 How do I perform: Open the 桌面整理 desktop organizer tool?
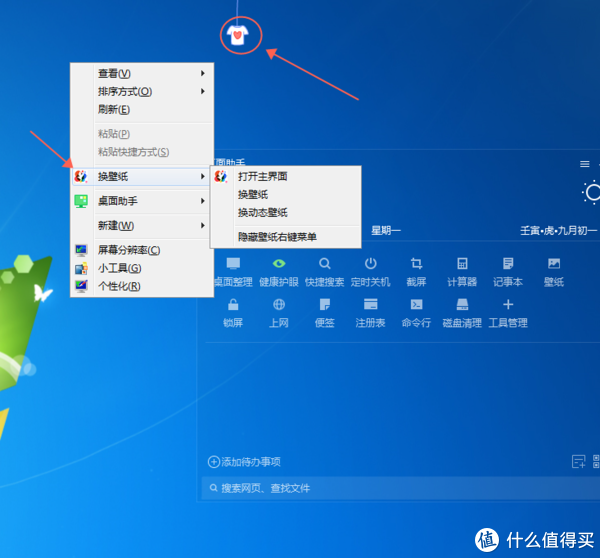[x=233, y=272]
